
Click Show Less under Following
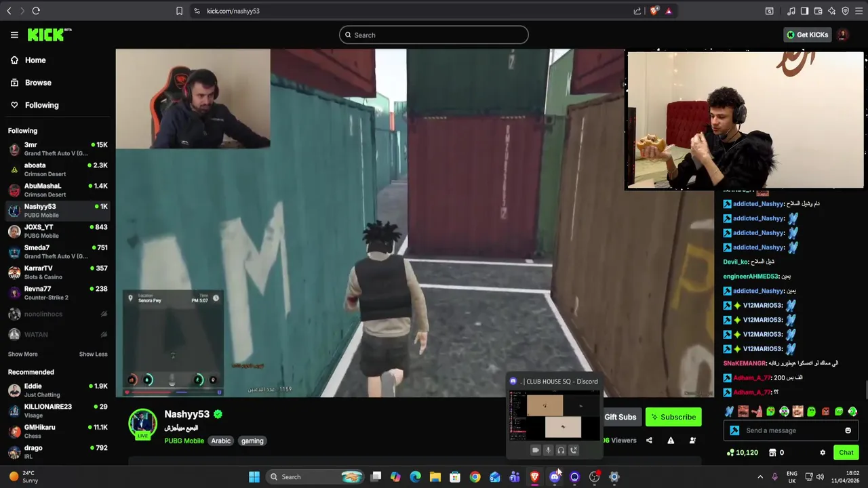click(x=93, y=354)
